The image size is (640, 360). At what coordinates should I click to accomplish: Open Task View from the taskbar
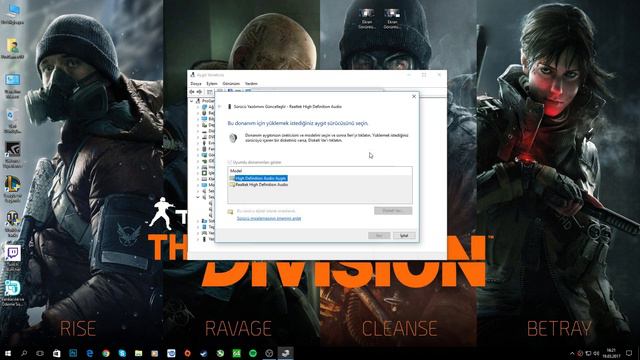[40, 353]
